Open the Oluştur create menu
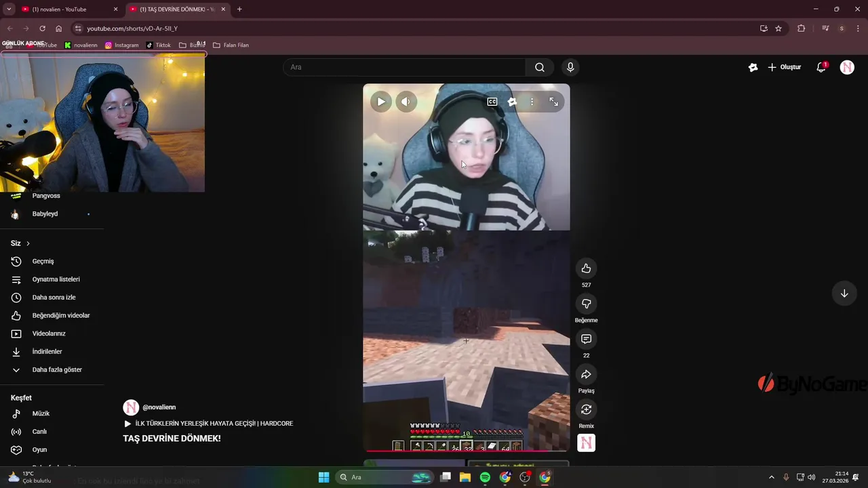Viewport: 868px width, 488px height. pyautogui.click(x=785, y=67)
